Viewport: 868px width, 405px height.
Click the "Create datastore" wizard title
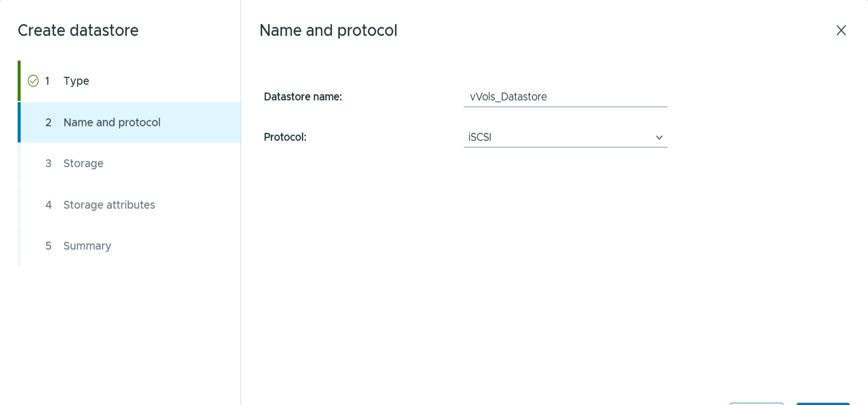tap(78, 31)
